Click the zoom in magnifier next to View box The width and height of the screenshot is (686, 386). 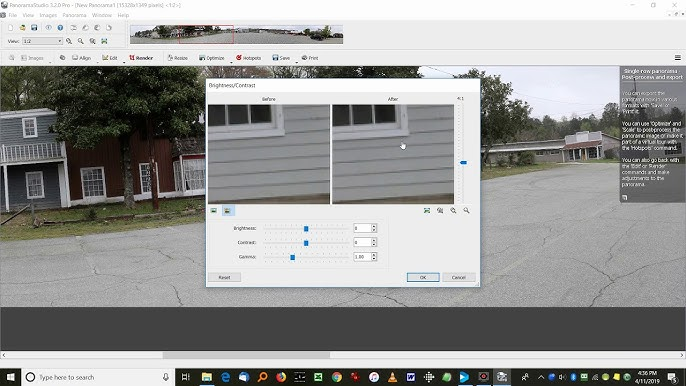click(69, 41)
